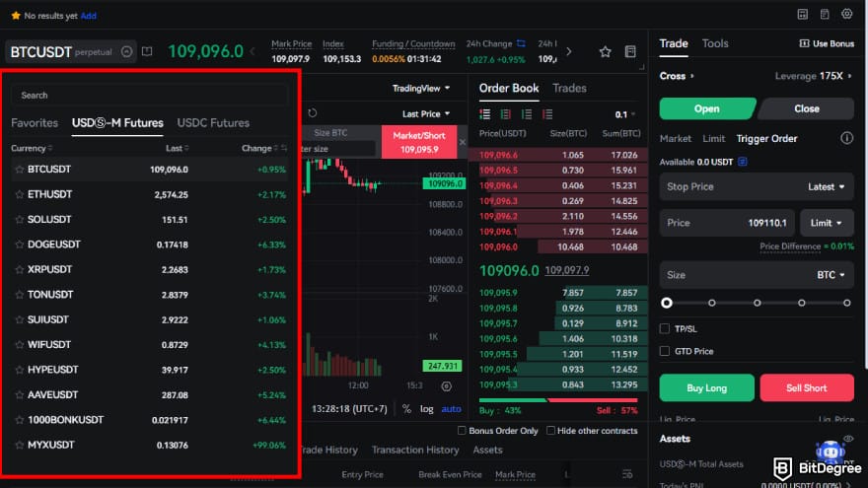868x488 pixels.
Task: Switch to the Trades tab
Action: [x=569, y=88]
